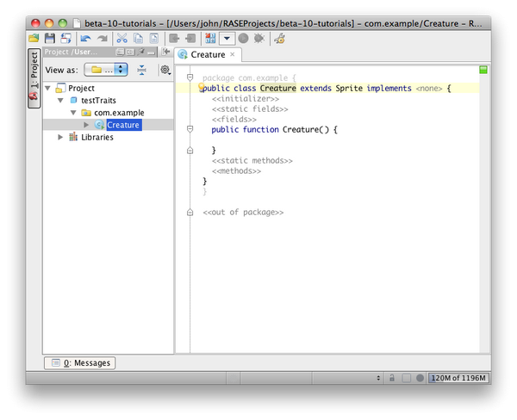Expand the Libraries tree node
Screen dimensions: 517x420
click(x=60, y=137)
